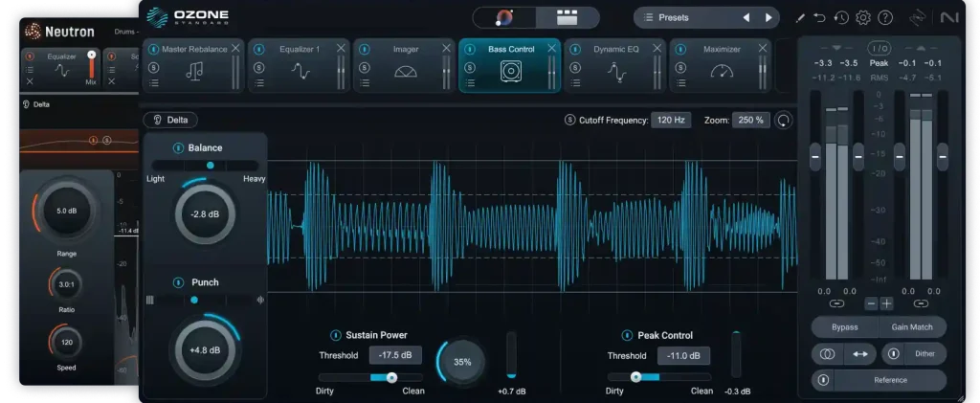Toggle Maximizer module power
Image resolution: width=980 pixels, height=403 pixels.
click(680, 50)
